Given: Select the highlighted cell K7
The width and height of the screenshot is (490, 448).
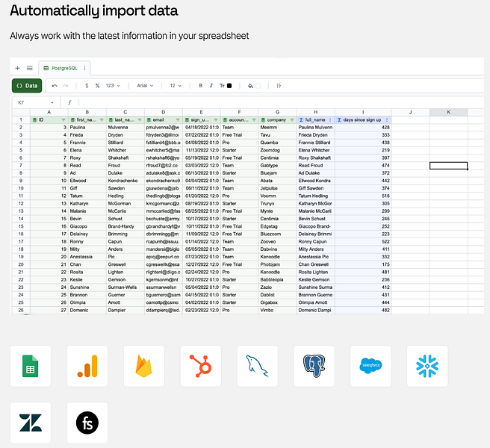Looking at the screenshot, I should tap(448, 166).
